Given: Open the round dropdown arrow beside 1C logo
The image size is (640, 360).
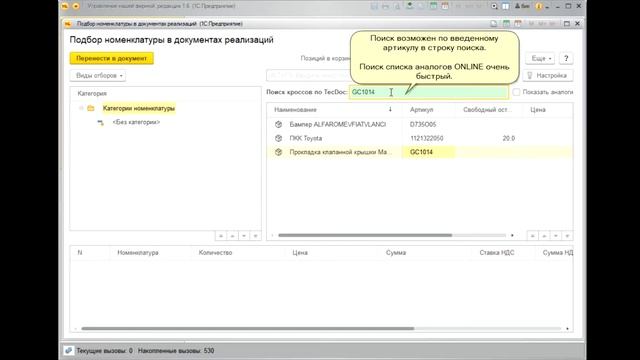Looking at the screenshot, I should [x=76, y=6].
